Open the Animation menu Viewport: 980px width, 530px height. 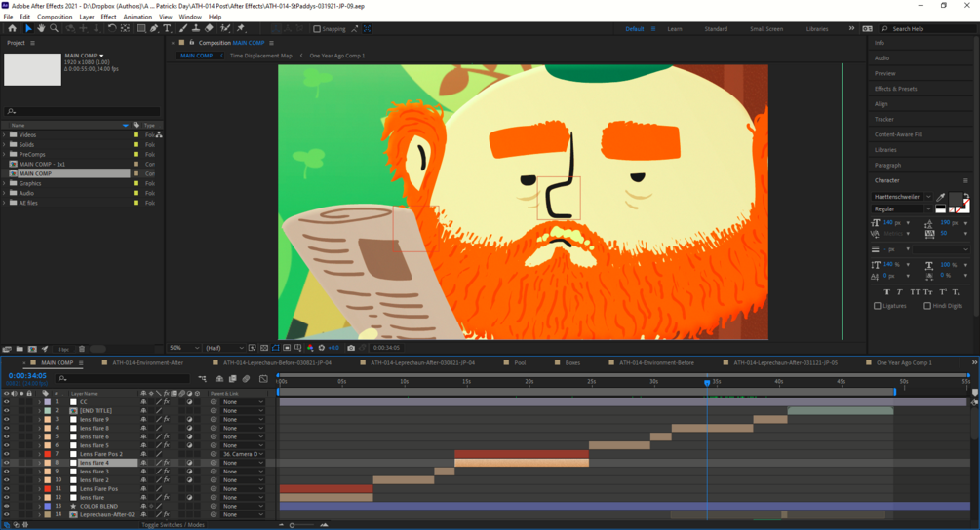click(x=137, y=17)
